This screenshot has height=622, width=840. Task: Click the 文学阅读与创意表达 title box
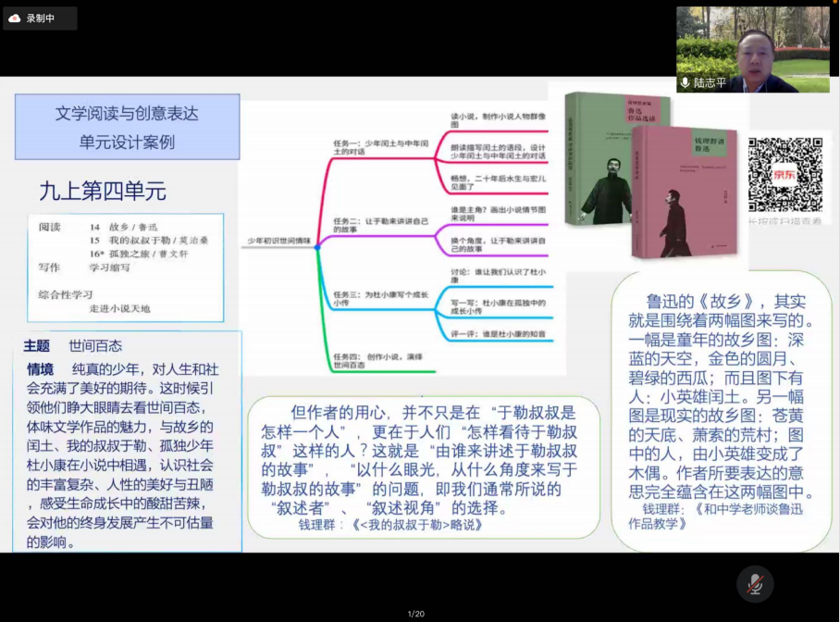[127, 127]
